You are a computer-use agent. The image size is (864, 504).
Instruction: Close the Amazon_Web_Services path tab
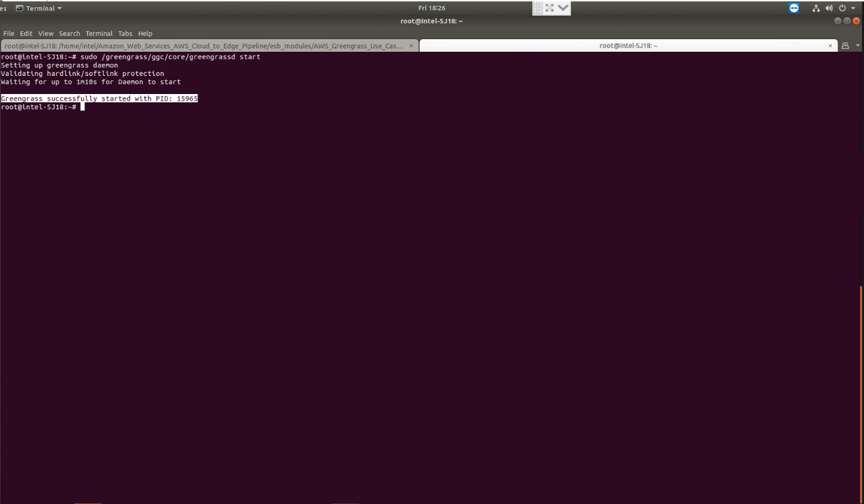pos(411,46)
